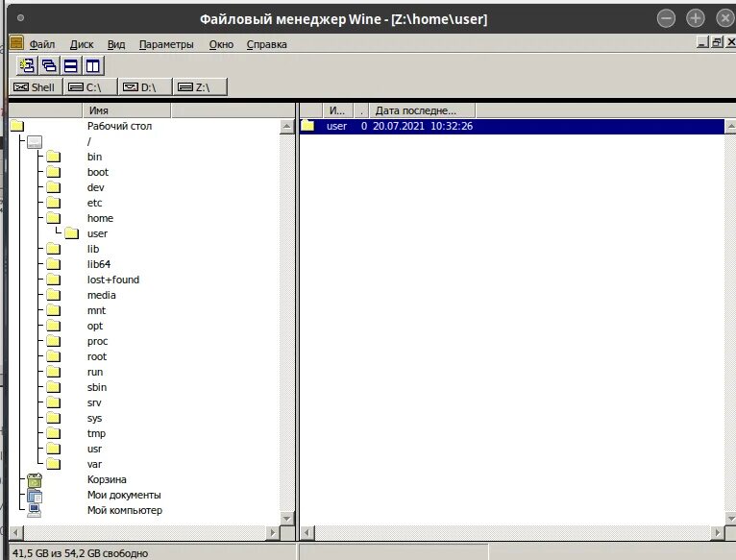Click the Имя column header in tree pane
The width and height of the screenshot is (736, 560).
[127, 110]
